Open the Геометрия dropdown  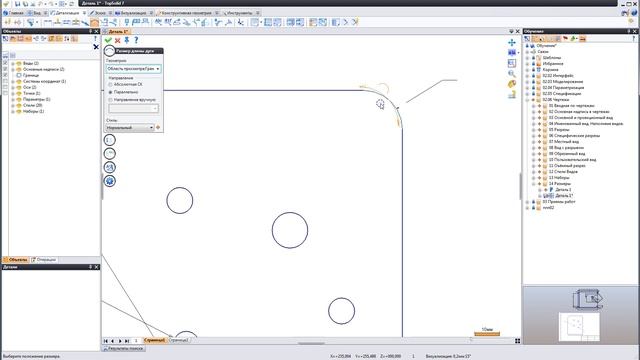[133, 69]
